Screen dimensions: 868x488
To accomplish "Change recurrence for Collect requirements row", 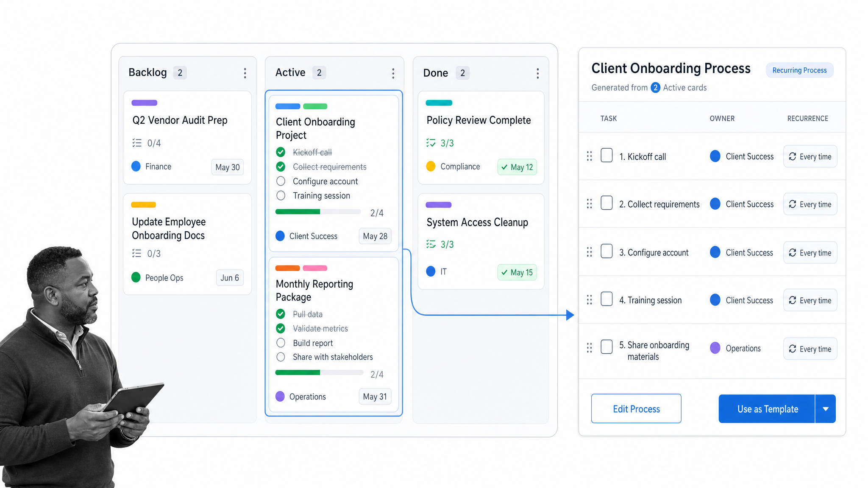I will click(x=810, y=204).
